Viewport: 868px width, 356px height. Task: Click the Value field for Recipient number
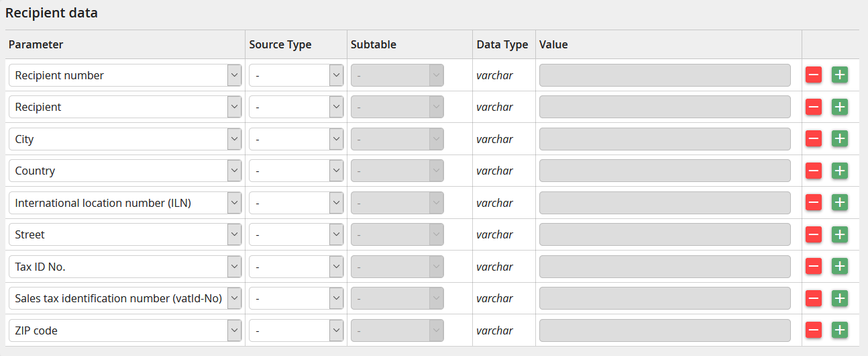665,75
